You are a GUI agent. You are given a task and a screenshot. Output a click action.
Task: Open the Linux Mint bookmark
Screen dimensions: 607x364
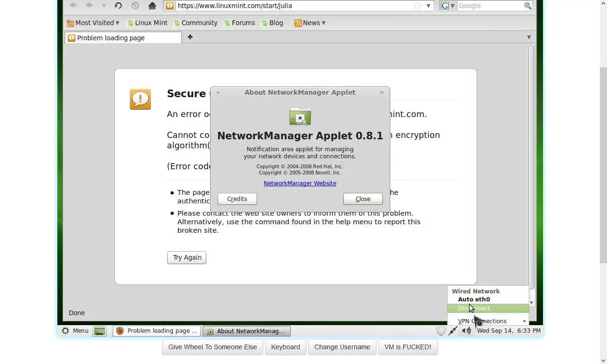147,23
